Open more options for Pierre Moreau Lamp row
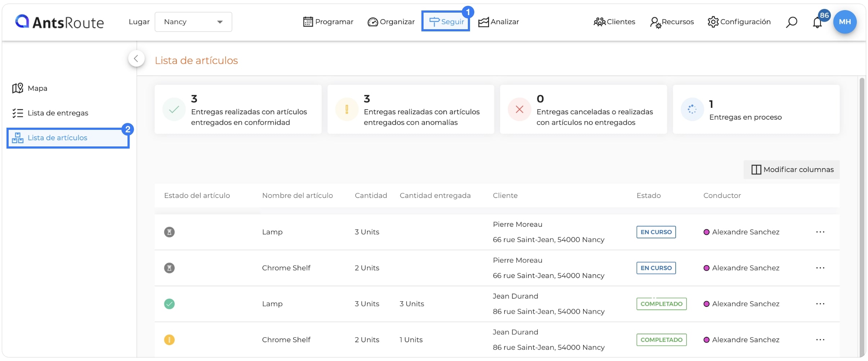The width and height of the screenshot is (868, 361). [820, 232]
